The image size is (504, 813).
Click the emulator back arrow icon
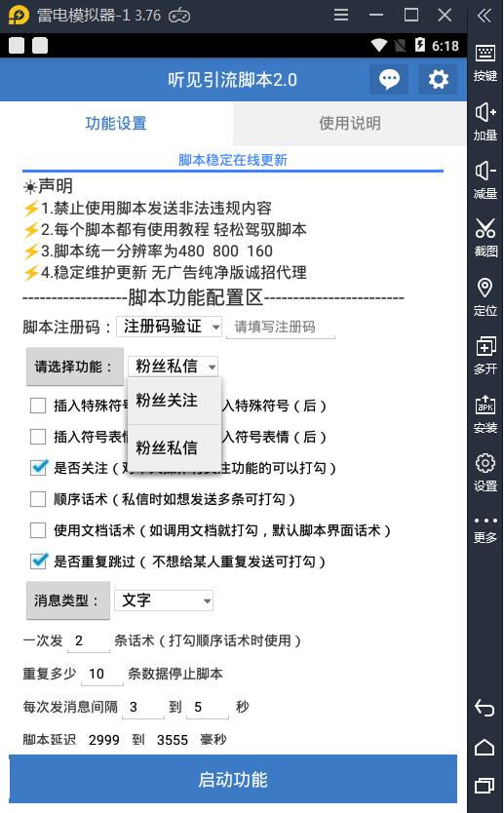pos(485,708)
